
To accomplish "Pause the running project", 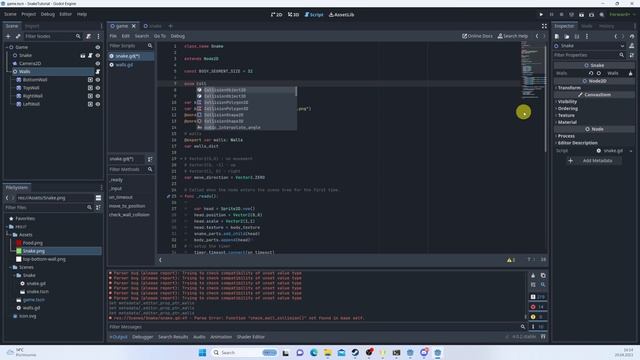I will pos(551,15).
